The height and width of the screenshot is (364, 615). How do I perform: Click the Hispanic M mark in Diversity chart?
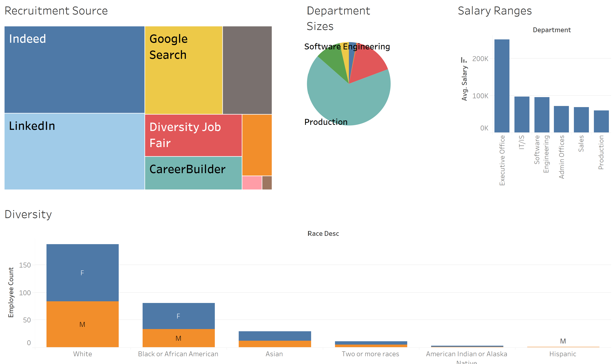[x=563, y=347]
